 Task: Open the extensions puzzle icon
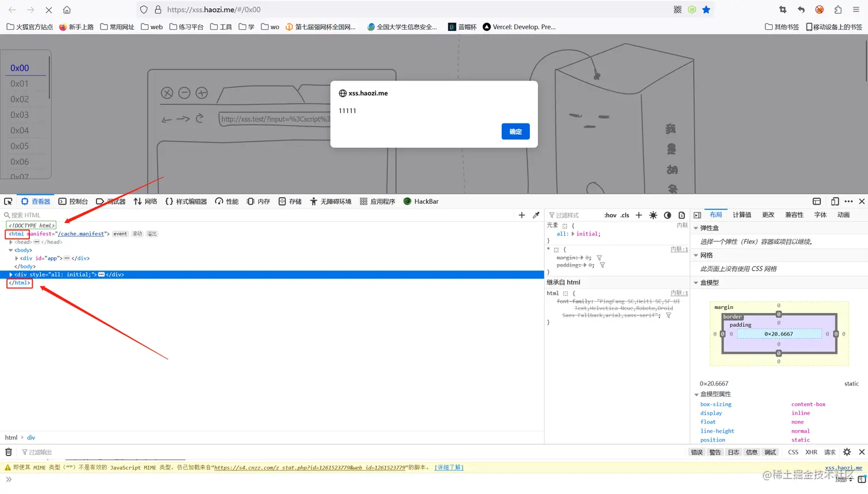[x=838, y=10]
